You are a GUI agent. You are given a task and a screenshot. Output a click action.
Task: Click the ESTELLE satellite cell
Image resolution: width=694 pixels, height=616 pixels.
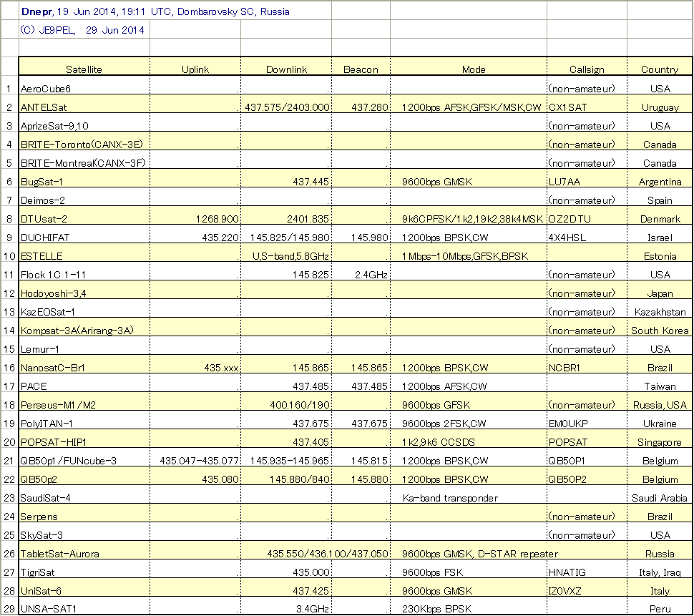pyautogui.click(x=84, y=253)
